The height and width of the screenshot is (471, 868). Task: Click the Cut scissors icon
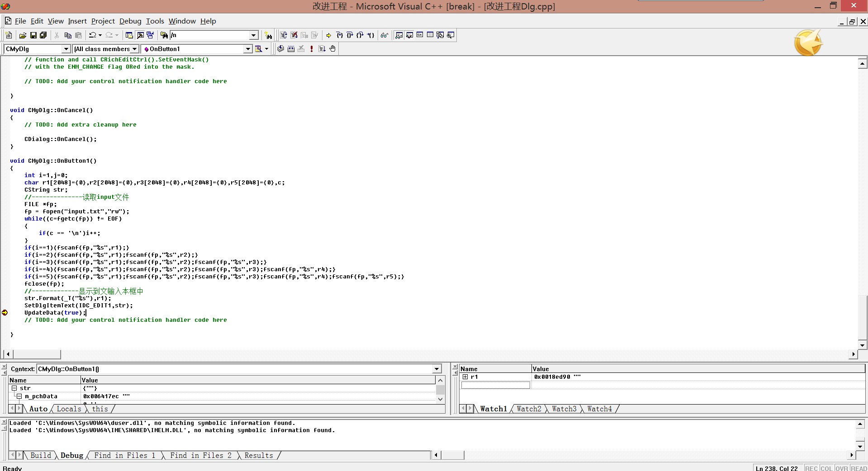[x=57, y=35]
